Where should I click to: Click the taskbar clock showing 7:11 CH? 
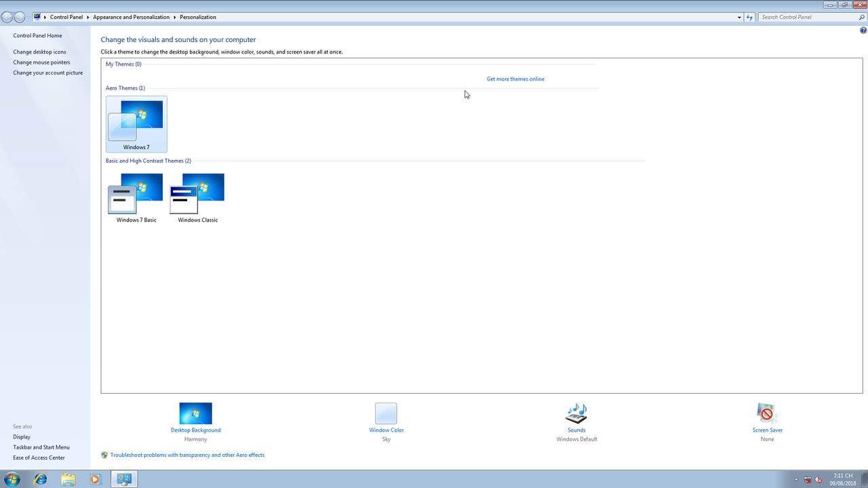pos(843,479)
